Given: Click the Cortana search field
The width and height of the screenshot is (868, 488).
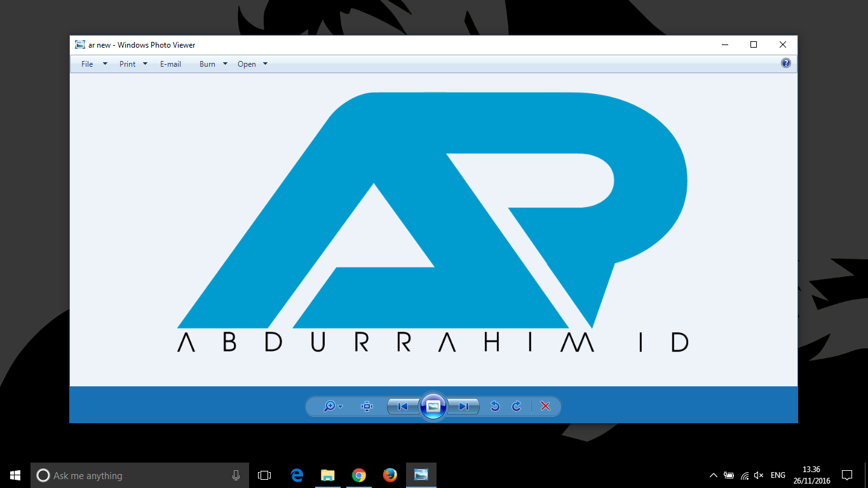Looking at the screenshot, I should (127, 475).
